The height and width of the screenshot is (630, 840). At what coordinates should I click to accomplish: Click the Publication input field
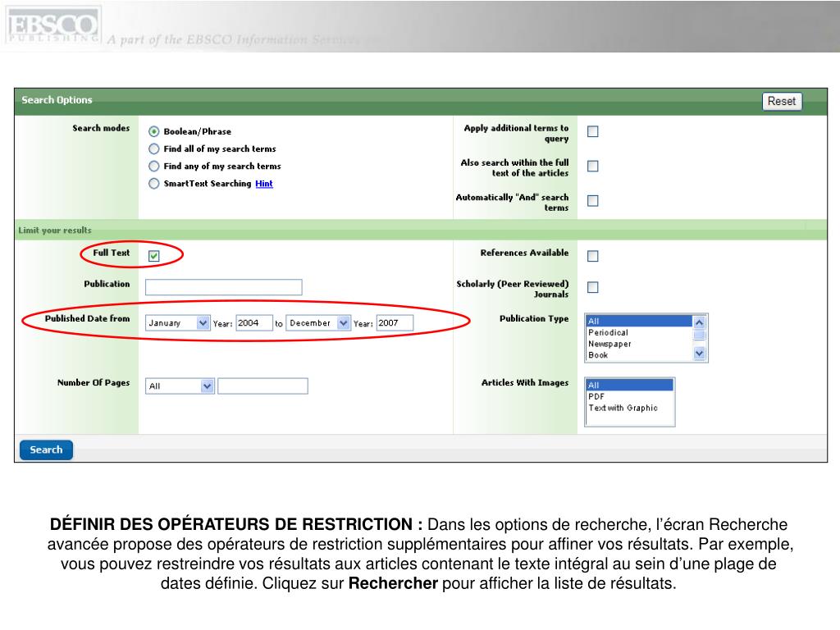click(223, 287)
